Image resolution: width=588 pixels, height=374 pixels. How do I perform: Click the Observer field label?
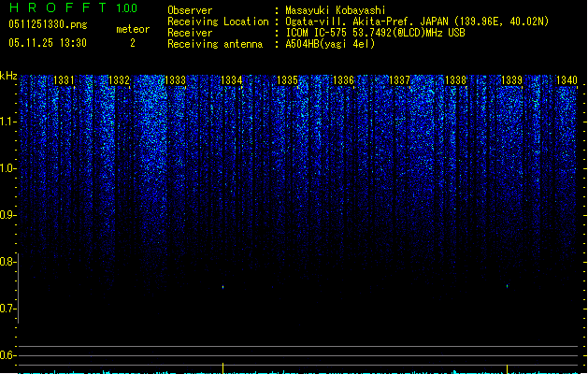pos(190,10)
